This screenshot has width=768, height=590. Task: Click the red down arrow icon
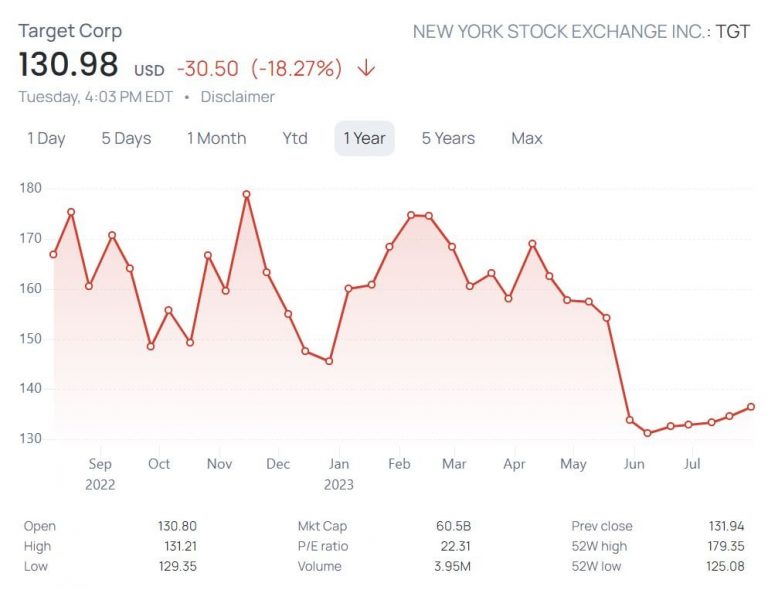pyautogui.click(x=366, y=68)
